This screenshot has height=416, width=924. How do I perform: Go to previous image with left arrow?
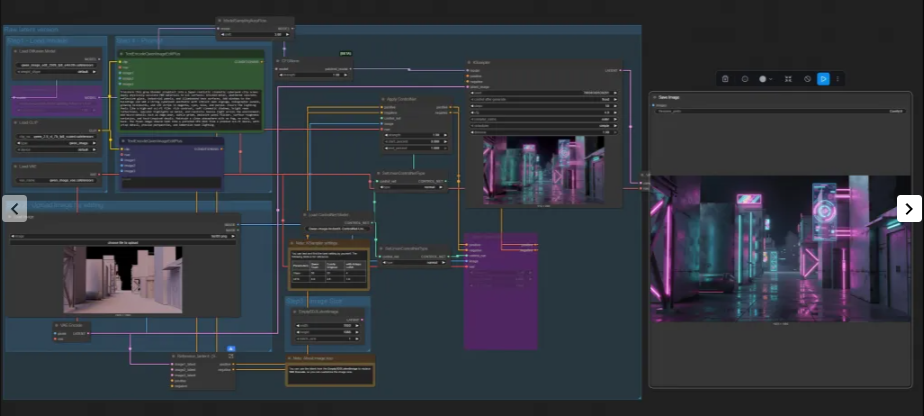(15, 208)
